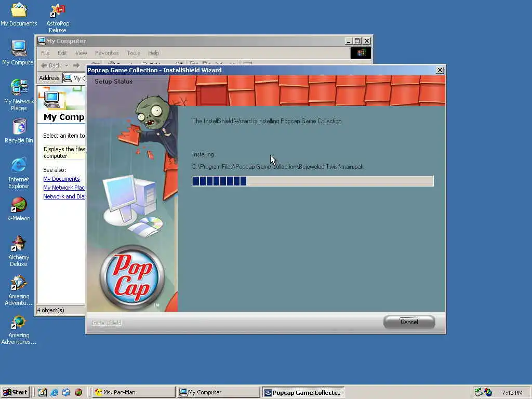Screen dimensions: 532x399
Task: Close the My Computer window
Action: pyautogui.click(x=367, y=41)
